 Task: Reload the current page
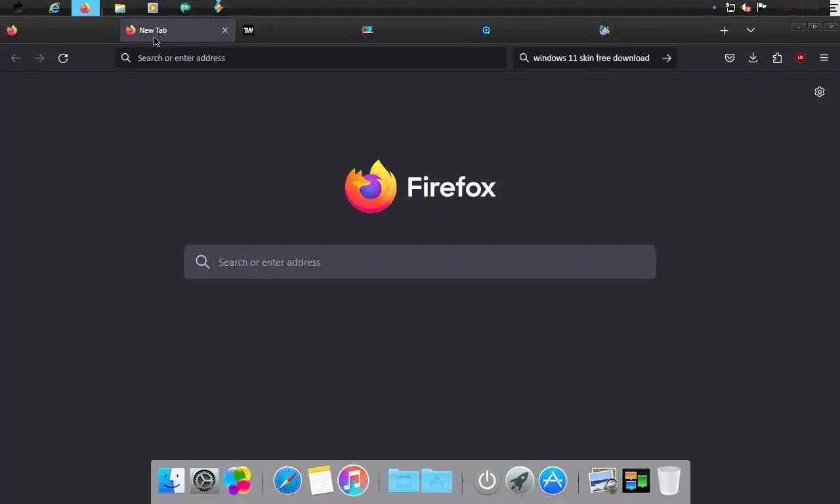coord(63,58)
